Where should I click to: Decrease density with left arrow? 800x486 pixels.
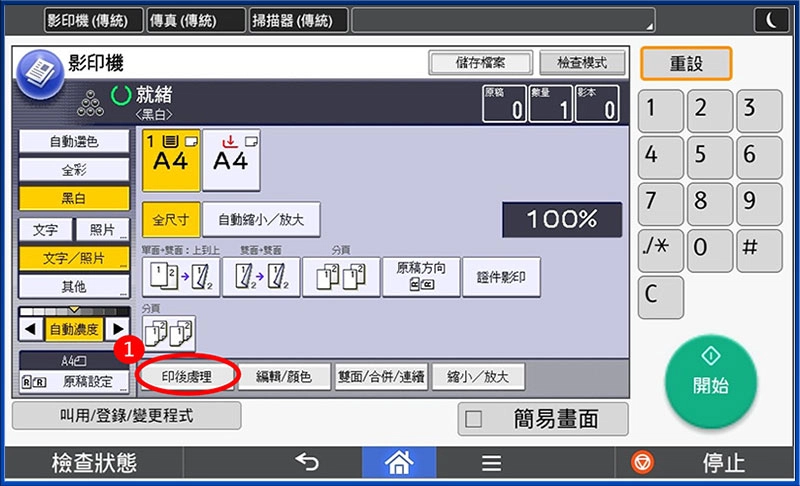click(x=31, y=329)
